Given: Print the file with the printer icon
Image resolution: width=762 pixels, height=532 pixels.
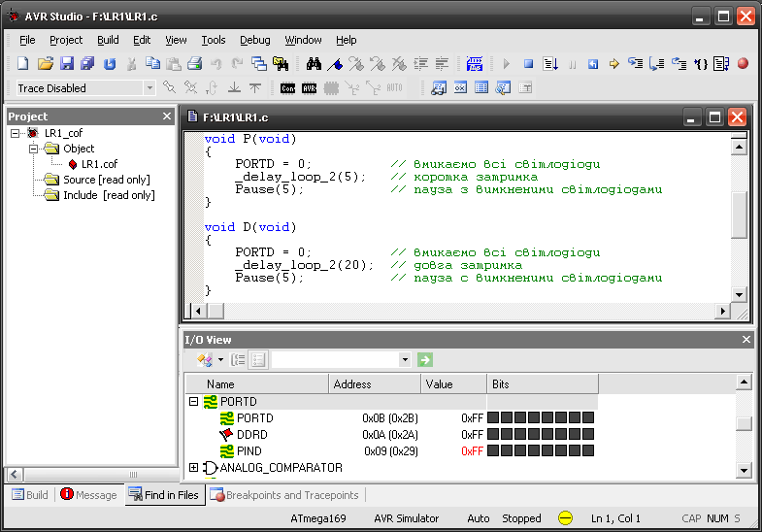Looking at the screenshot, I should 195,64.
